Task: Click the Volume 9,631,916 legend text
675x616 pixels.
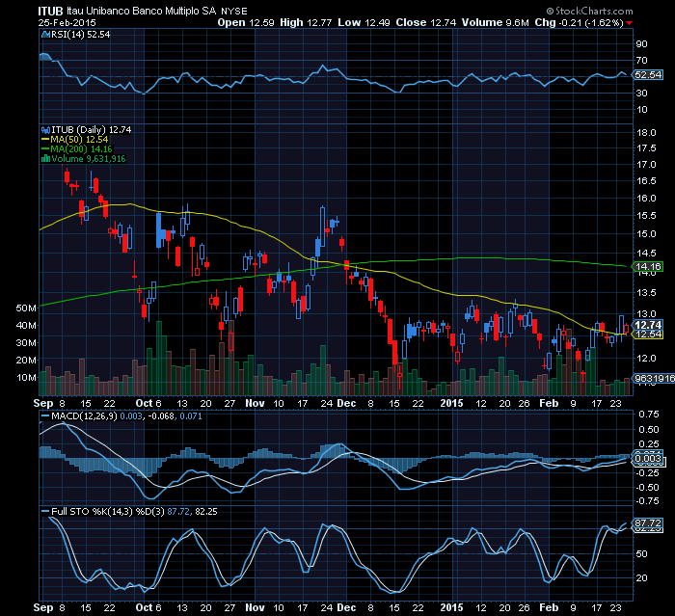Action: point(89,159)
